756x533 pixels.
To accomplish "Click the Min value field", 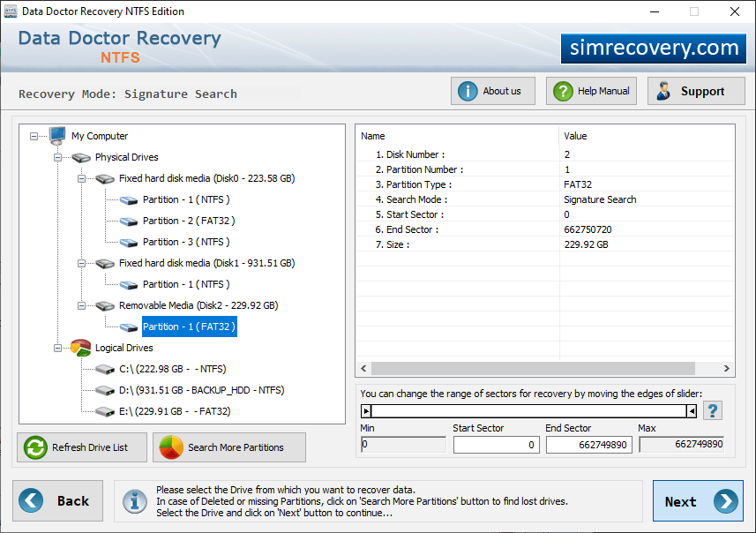I will point(403,444).
